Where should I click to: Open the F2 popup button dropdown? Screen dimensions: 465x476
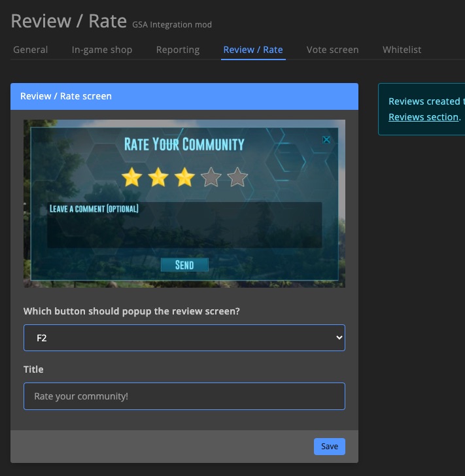coord(184,337)
